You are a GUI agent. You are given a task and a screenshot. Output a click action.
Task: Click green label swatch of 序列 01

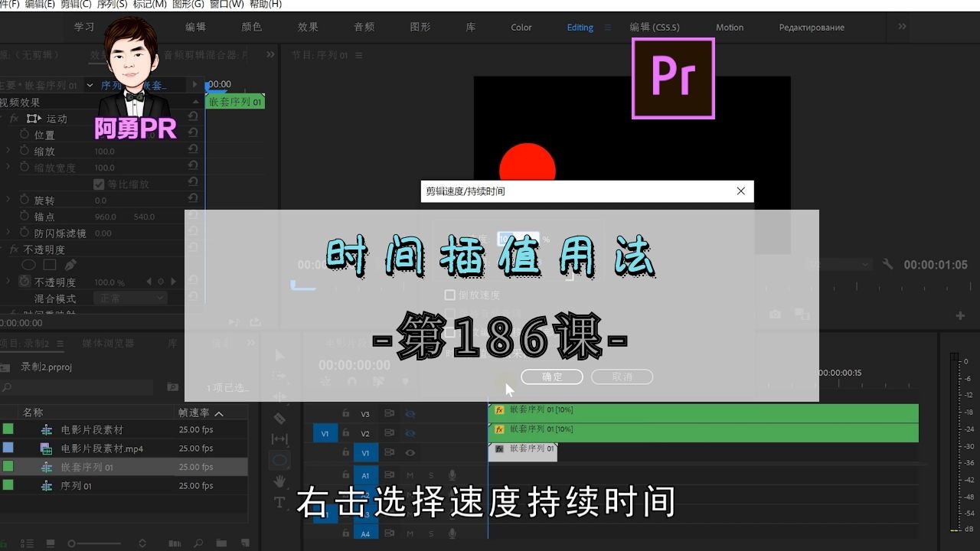click(8, 485)
